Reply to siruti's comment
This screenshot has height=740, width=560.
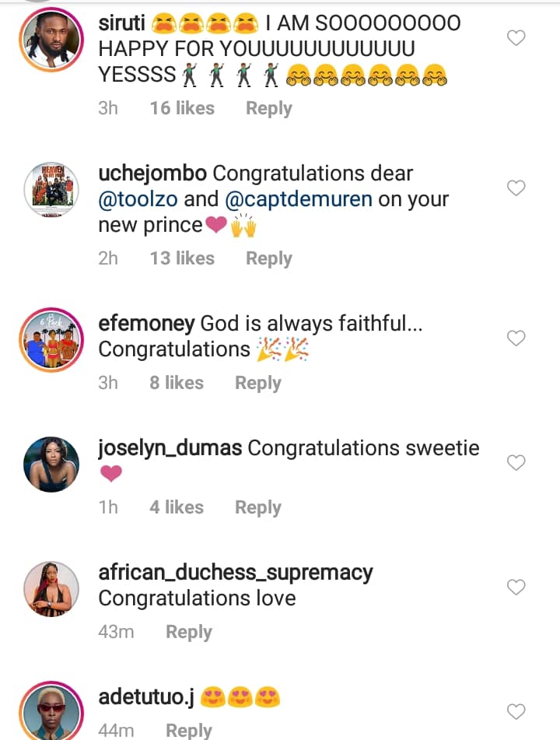coord(268,108)
